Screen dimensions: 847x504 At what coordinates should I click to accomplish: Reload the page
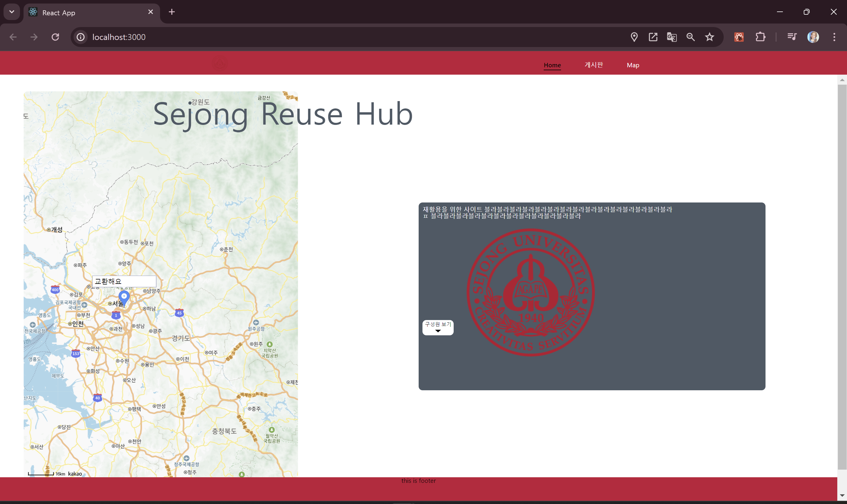point(55,37)
